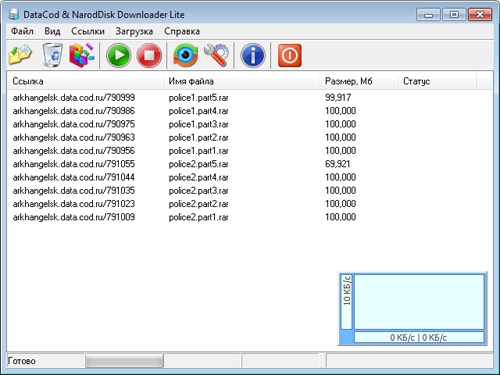Select link arkhangelsk.data.cod.ru/790975

point(74,124)
